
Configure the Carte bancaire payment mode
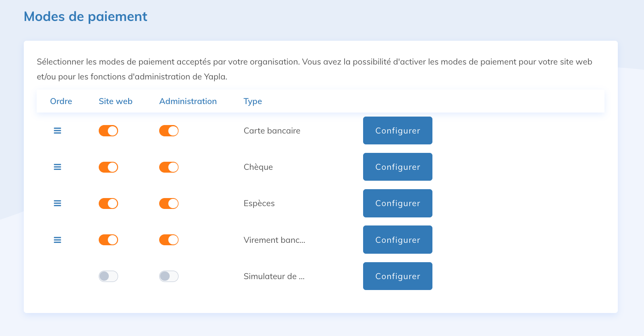[x=397, y=131]
